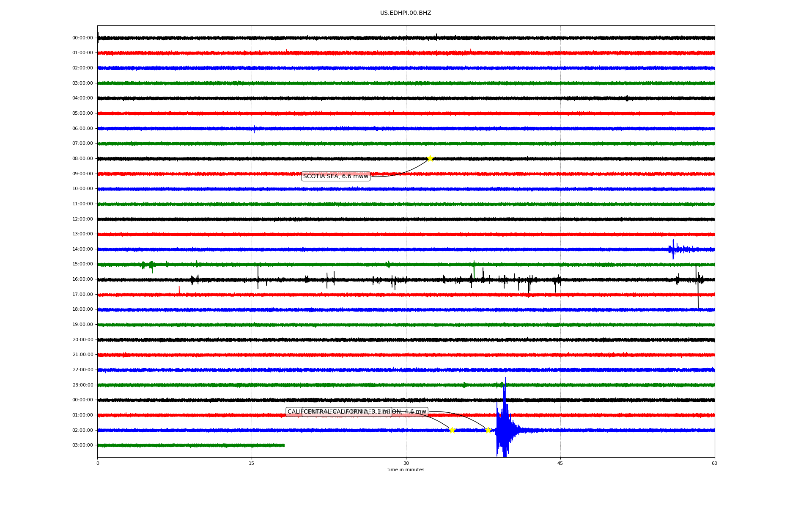Click the plot title US.EDHPI.00.BHZ
812x508 pixels.
pos(406,13)
